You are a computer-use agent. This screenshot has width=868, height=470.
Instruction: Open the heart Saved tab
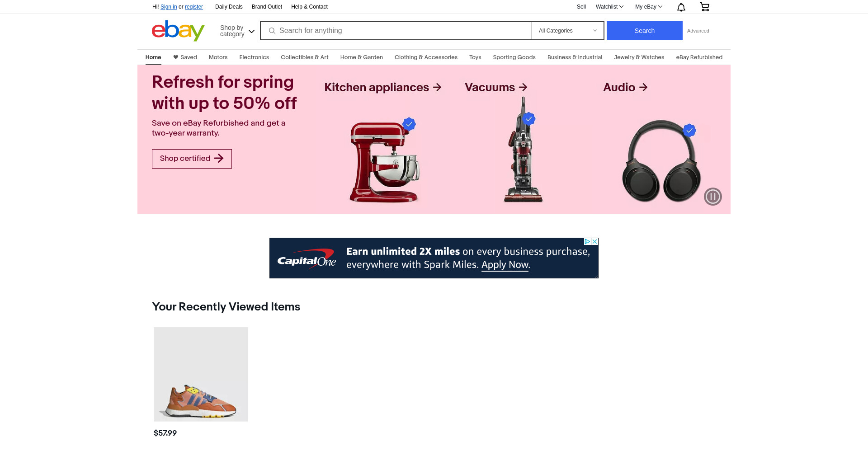point(185,57)
